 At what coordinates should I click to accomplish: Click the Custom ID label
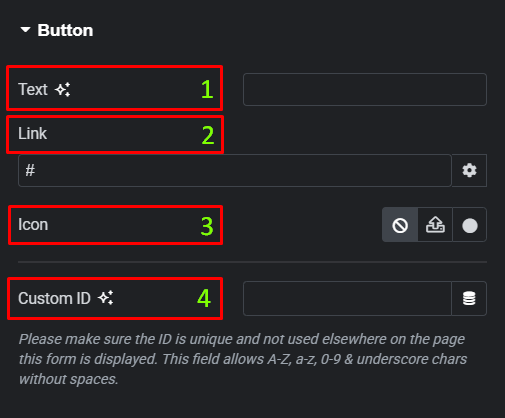(54, 298)
